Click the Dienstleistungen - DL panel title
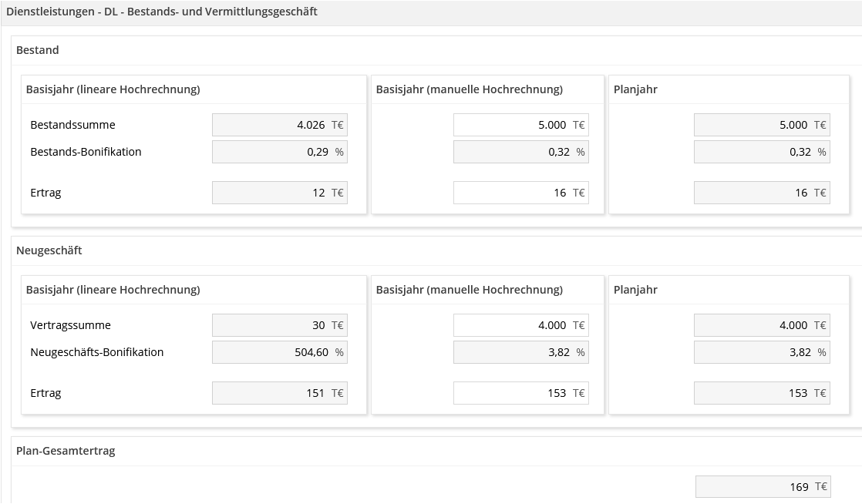This screenshot has width=862, height=504. click(162, 12)
